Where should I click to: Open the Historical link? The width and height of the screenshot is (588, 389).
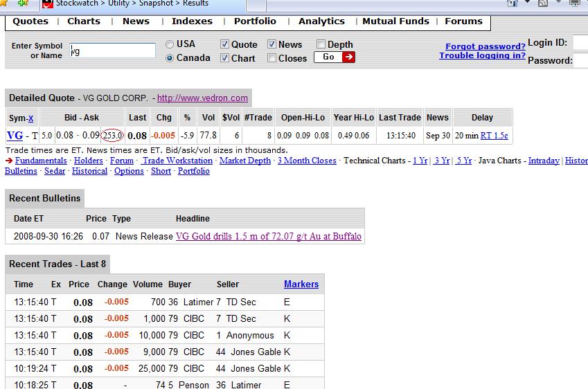coord(89,171)
